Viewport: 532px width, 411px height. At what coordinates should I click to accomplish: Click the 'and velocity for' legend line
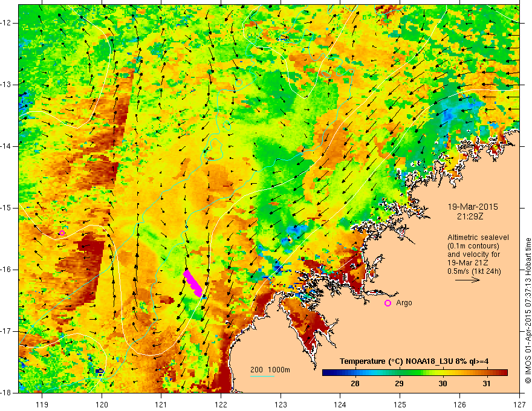pyautogui.click(x=474, y=254)
